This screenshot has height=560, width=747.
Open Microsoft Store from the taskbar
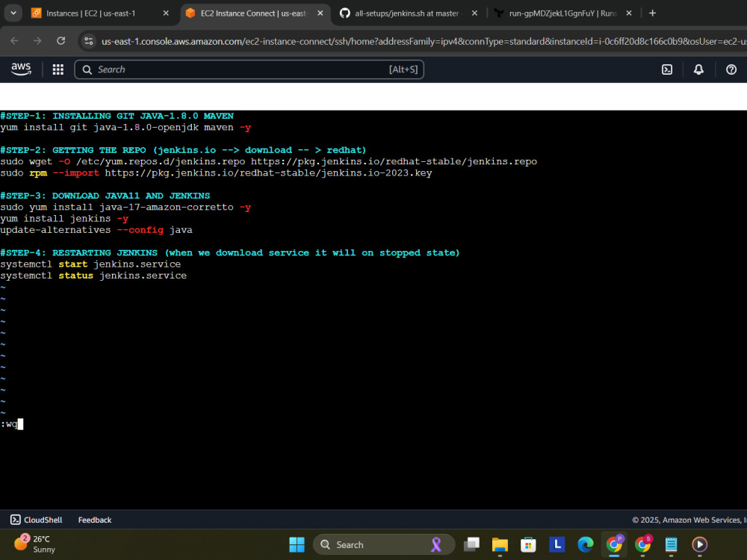tap(528, 544)
